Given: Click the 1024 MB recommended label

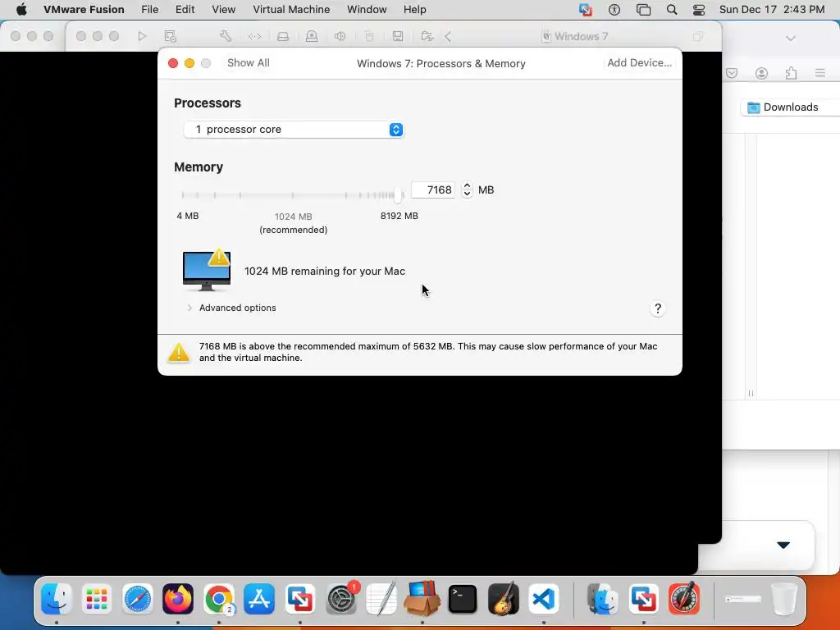Looking at the screenshot, I should [x=293, y=223].
